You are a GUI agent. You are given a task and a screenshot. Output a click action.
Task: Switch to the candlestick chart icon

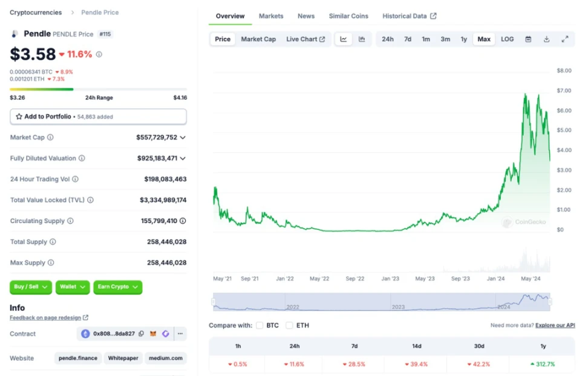362,39
